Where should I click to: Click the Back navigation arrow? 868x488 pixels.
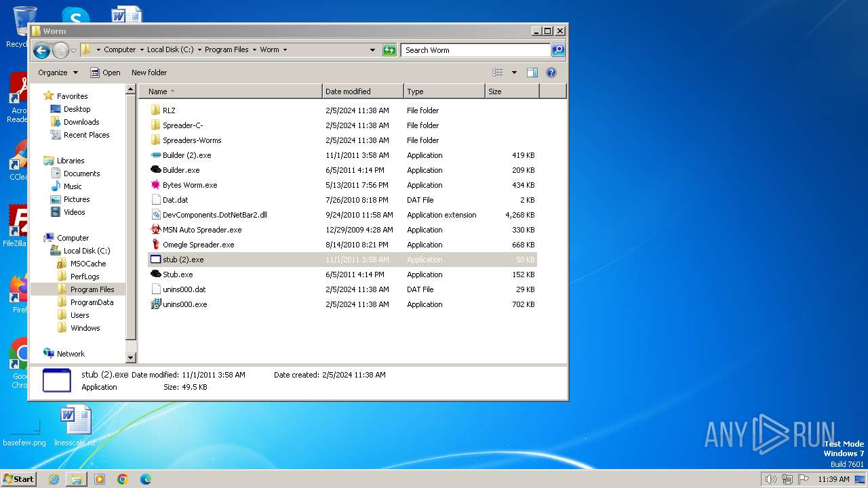[41, 50]
